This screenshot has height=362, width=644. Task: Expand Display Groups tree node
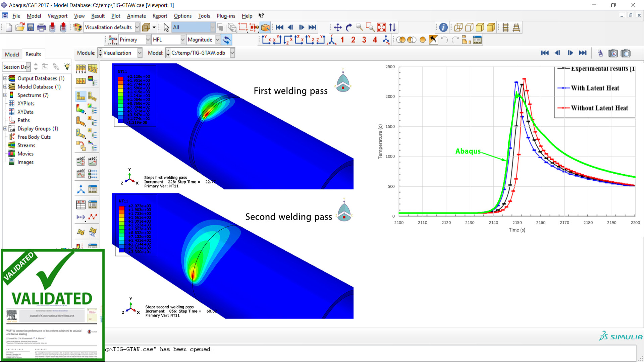[5, 128]
